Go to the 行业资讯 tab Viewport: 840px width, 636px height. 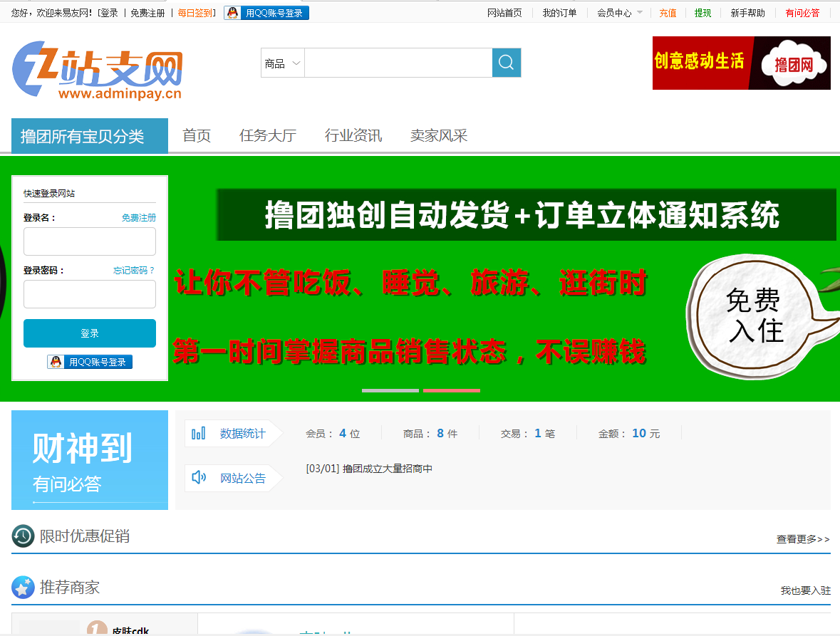353,136
